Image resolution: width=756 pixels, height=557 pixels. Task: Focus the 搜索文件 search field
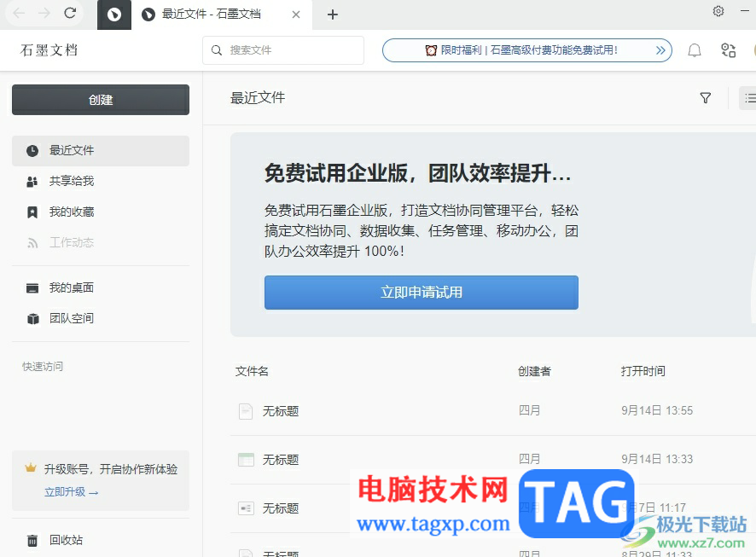coord(283,50)
